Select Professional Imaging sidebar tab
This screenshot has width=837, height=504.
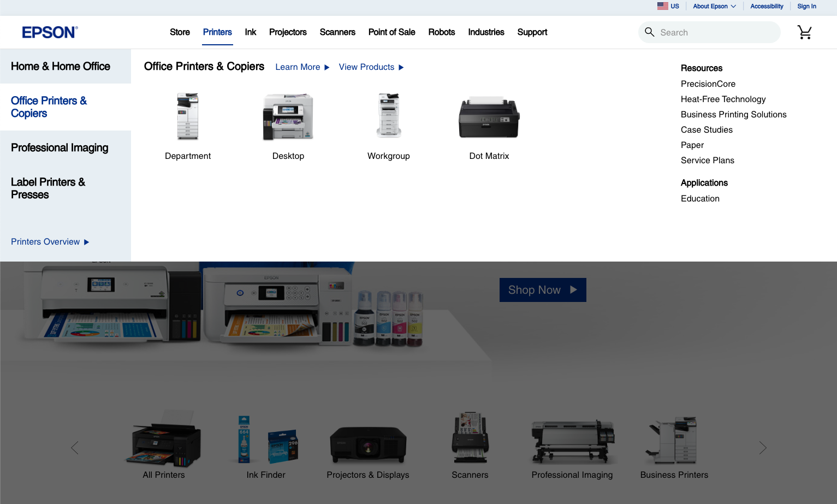[66, 148]
